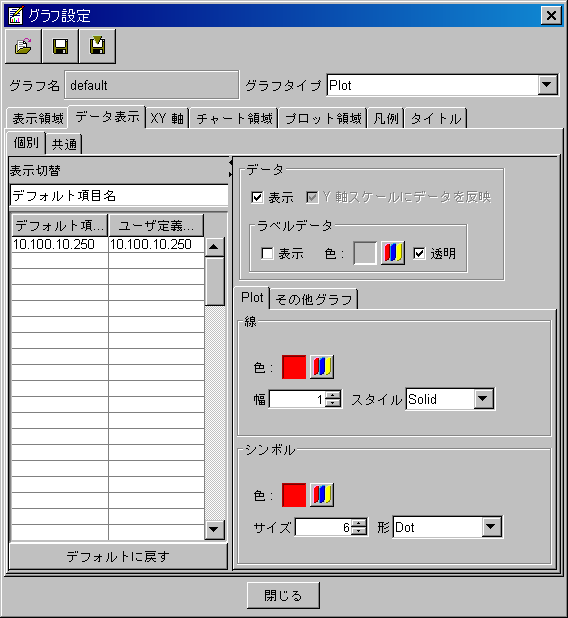Open the スタイル Solid dropdown
Viewport: 568px width, 618px height.
click(x=483, y=399)
